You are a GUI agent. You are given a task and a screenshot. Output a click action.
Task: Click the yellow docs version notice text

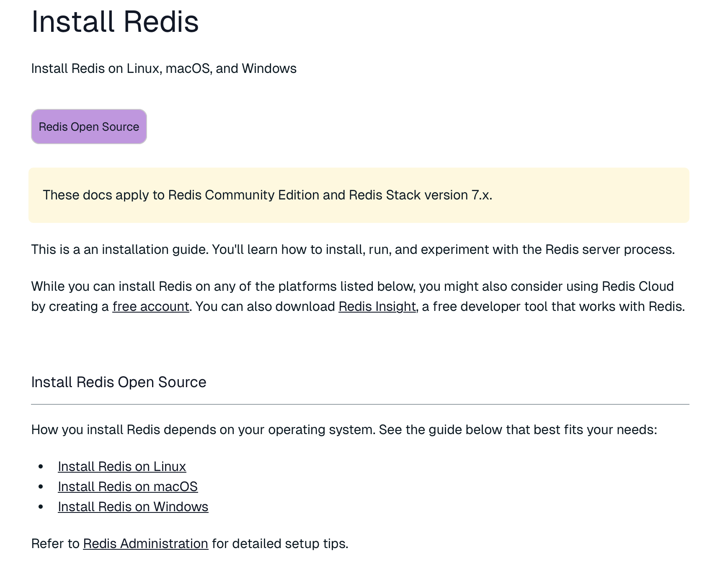268,195
